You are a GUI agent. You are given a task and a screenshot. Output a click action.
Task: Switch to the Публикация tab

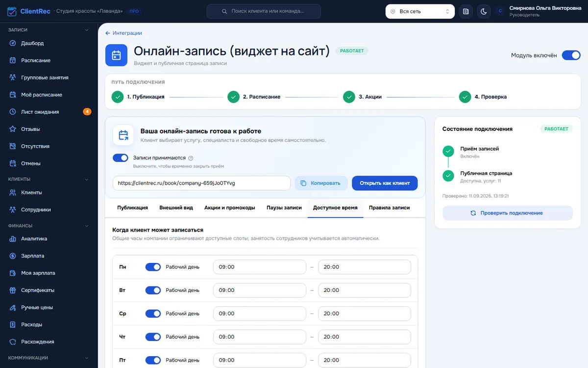[x=132, y=208]
